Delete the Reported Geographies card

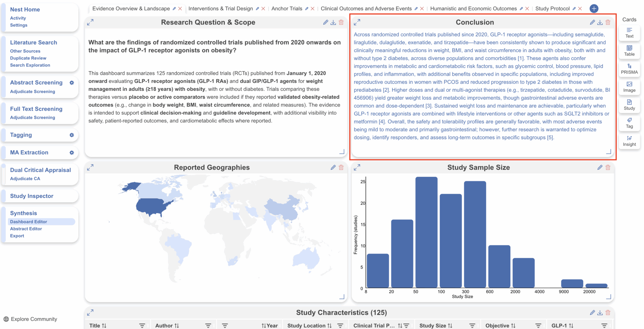[341, 167]
